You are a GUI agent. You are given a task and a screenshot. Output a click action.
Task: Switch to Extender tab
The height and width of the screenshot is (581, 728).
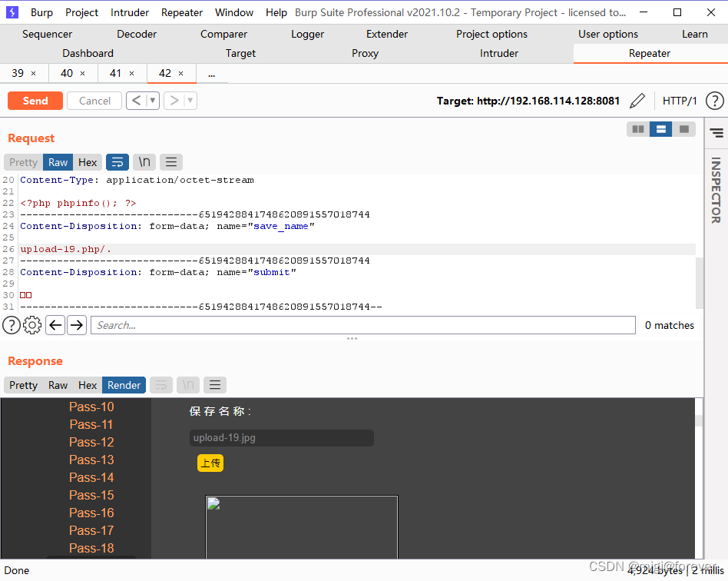(x=387, y=34)
